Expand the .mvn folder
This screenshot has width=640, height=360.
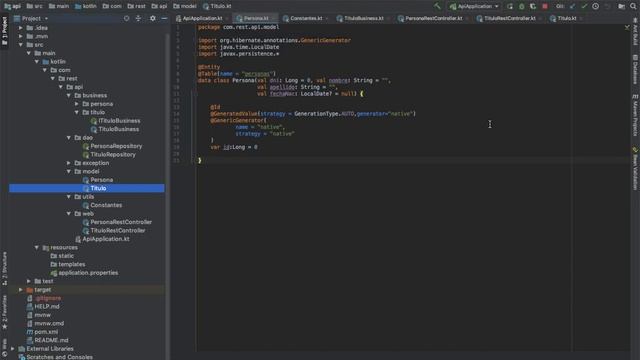point(20,36)
